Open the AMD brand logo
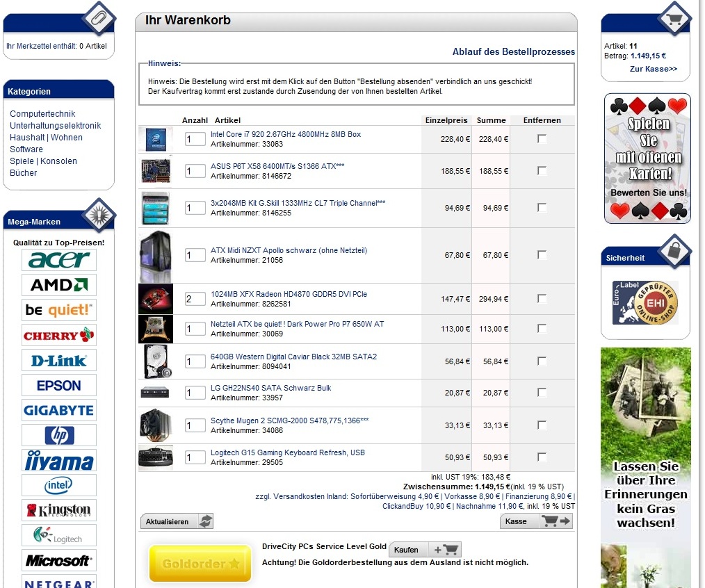 tap(59, 285)
